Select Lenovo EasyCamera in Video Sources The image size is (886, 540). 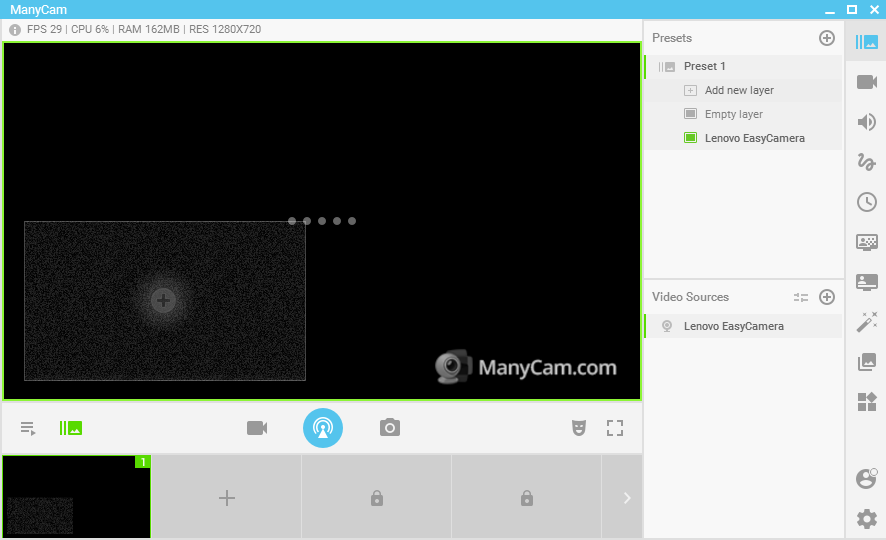[743, 326]
